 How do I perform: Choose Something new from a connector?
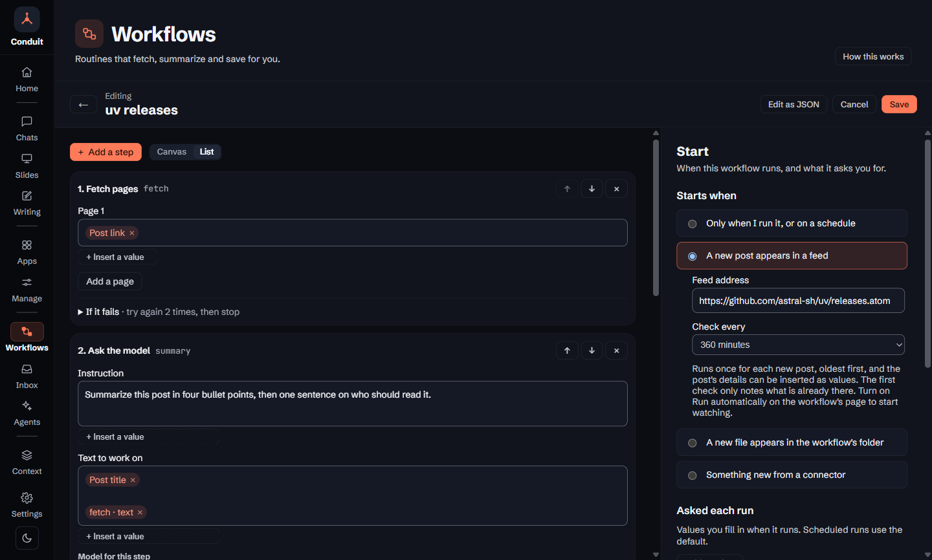click(x=792, y=475)
